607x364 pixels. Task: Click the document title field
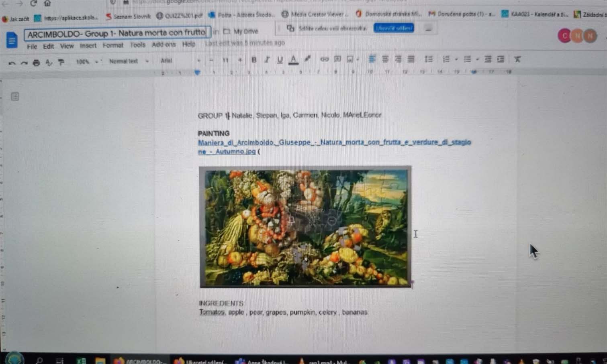pyautogui.click(x=117, y=33)
